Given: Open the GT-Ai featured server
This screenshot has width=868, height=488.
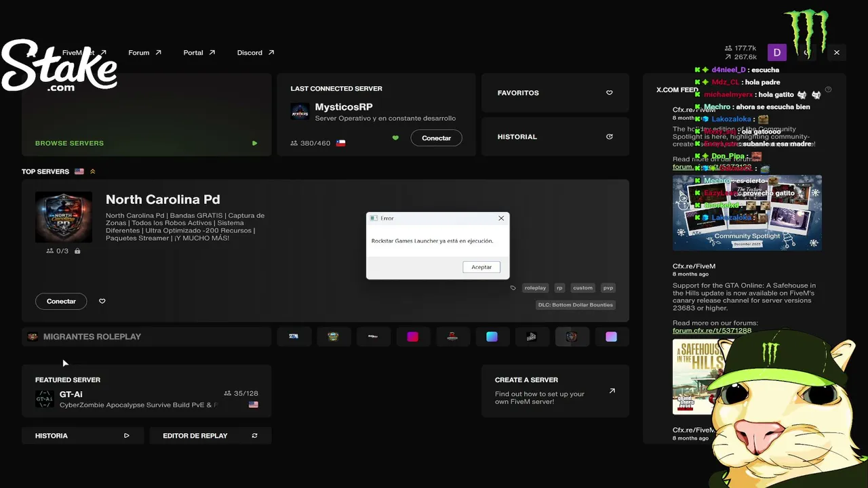Looking at the screenshot, I should point(146,391).
